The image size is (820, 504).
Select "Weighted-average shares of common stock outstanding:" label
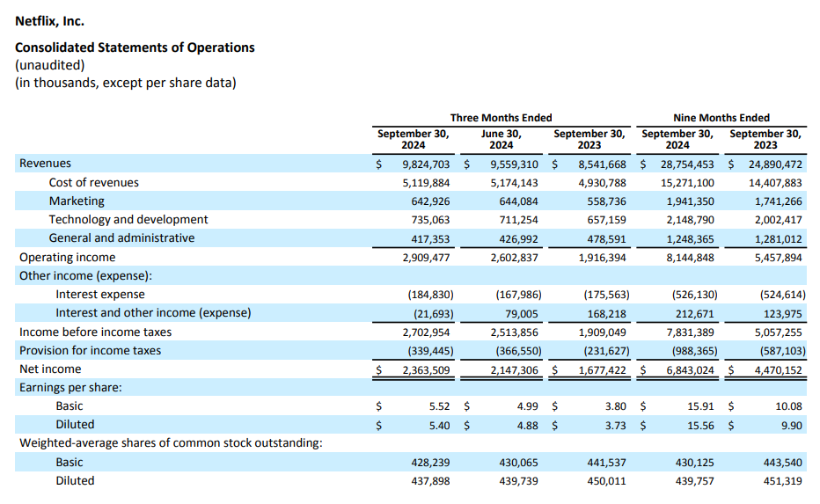tap(171, 442)
